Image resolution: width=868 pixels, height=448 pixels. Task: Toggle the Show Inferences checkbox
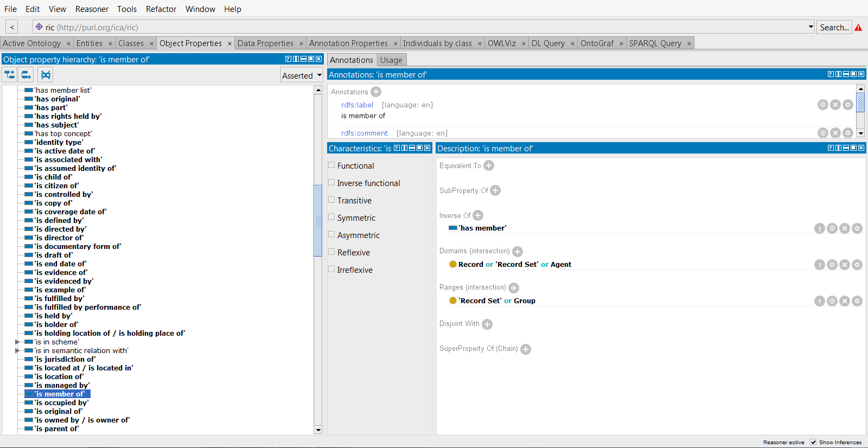(813, 442)
